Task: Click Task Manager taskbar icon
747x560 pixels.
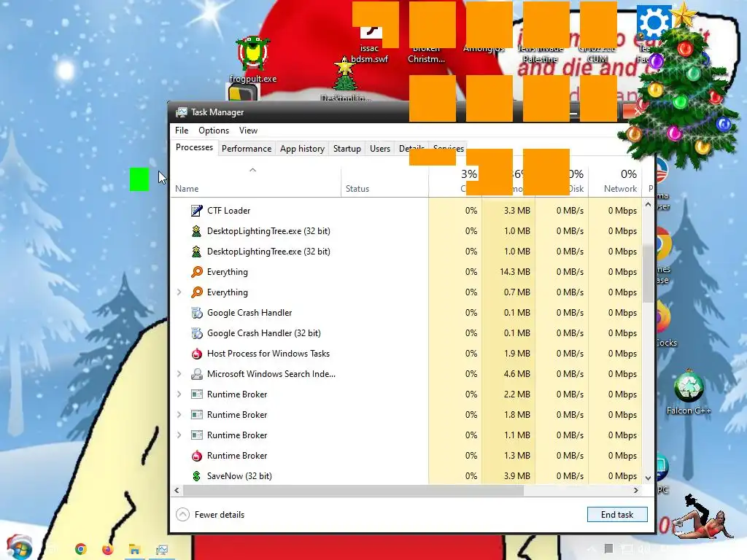Action: 162,550
